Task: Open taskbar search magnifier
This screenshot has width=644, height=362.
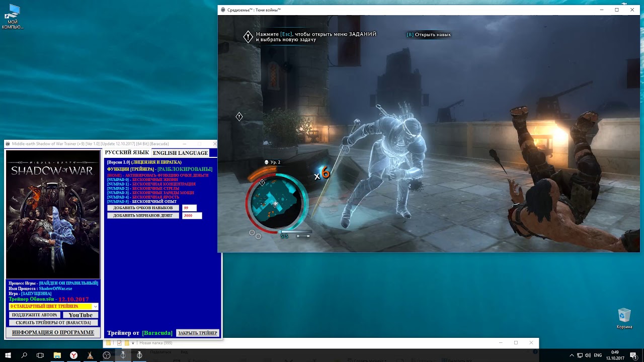Action: (24, 355)
